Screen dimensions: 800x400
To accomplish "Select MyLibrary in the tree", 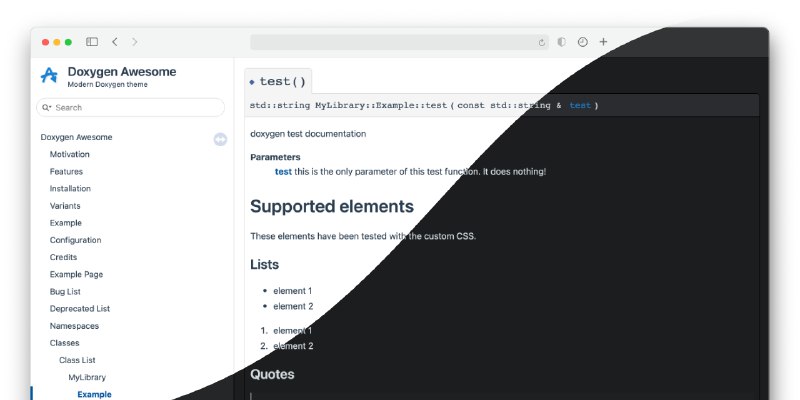I will pyautogui.click(x=87, y=377).
